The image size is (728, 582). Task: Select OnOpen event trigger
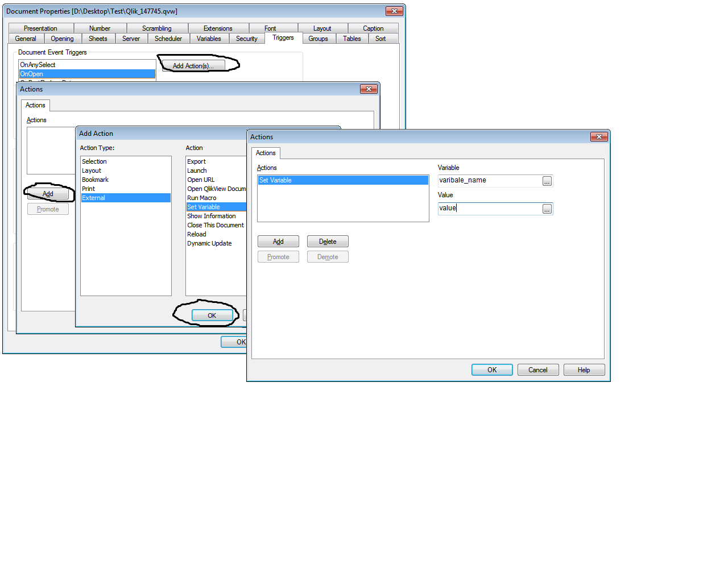pos(87,74)
